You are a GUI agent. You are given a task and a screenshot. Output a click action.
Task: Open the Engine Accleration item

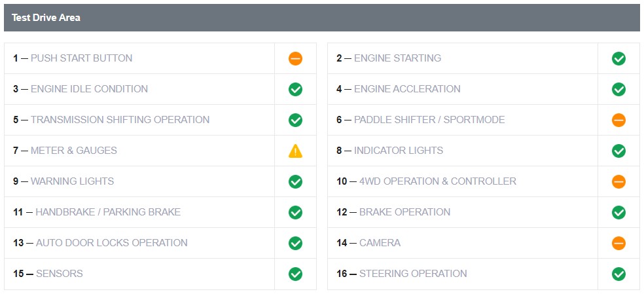tap(406, 89)
